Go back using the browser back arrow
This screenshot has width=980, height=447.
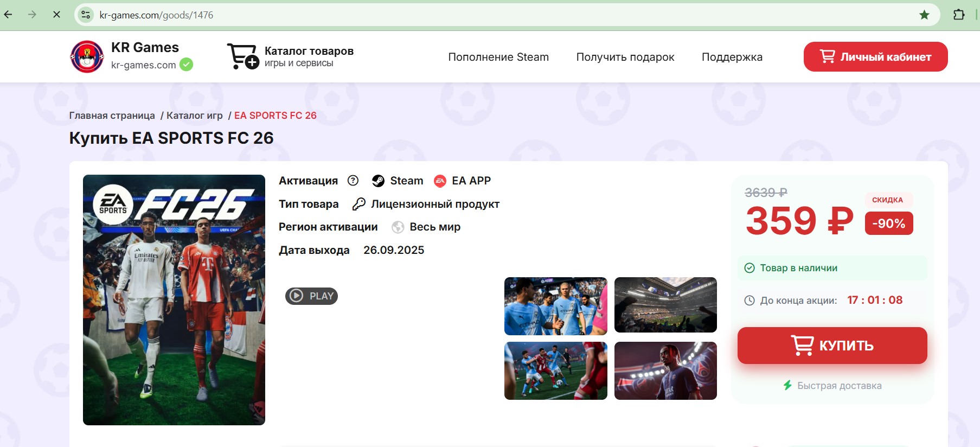coord(9,15)
